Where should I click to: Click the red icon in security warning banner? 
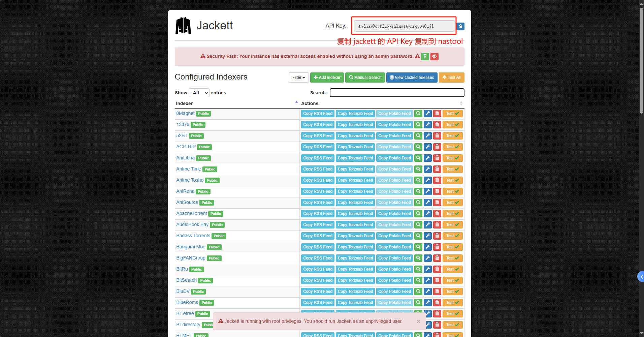(x=434, y=57)
